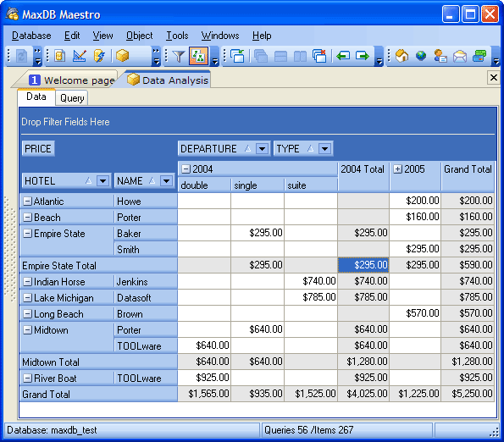Click the PRICE data field button

pyautogui.click(x=38, y=149)
